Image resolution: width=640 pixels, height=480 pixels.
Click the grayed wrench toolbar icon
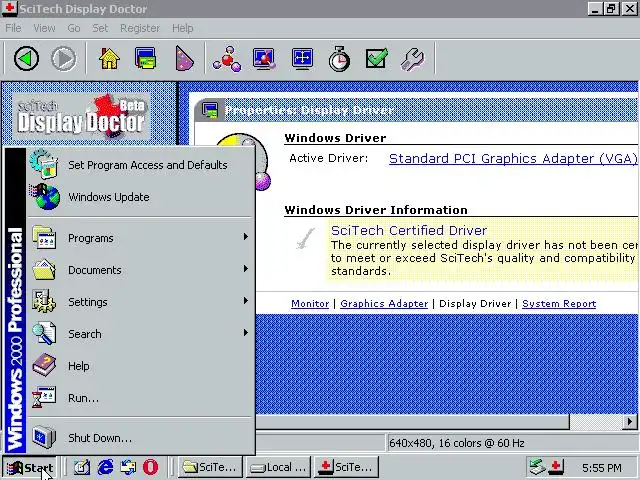413,59
